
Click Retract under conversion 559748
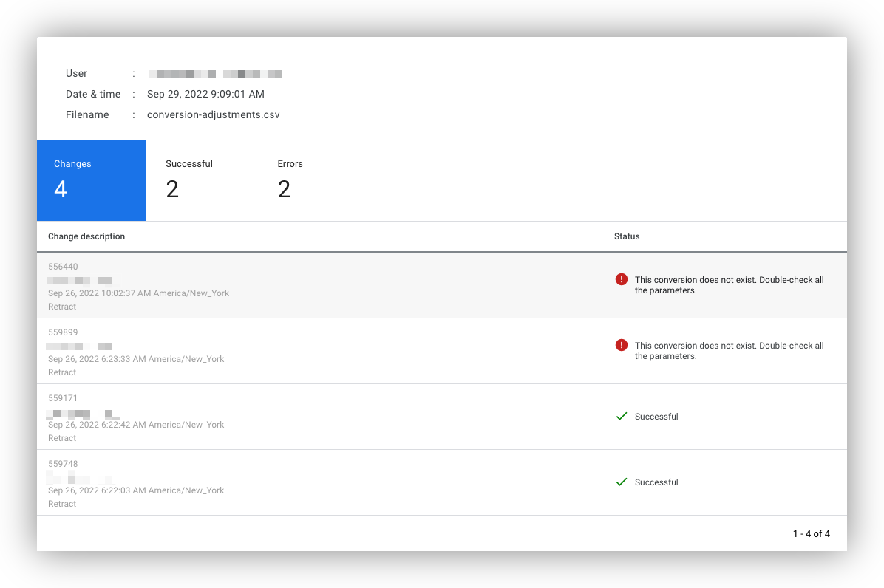(62, 504)
